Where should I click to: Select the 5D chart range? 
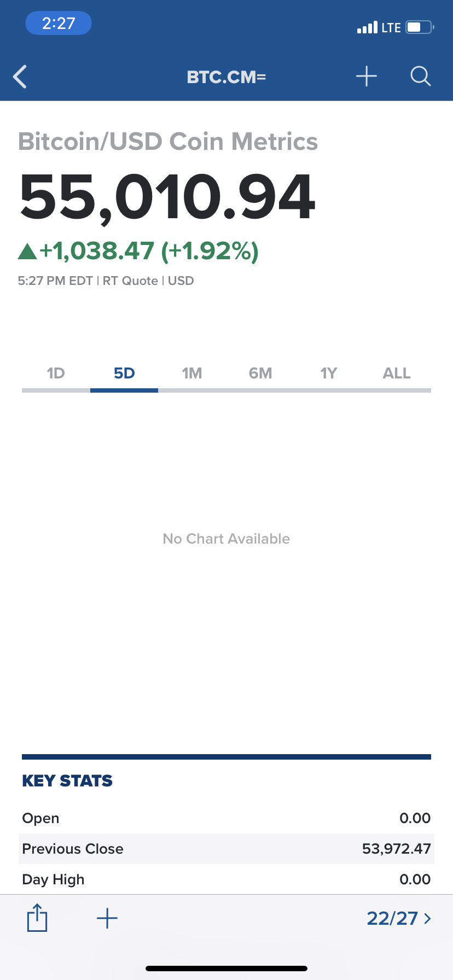pyautogui.click(x=124, y=374)
